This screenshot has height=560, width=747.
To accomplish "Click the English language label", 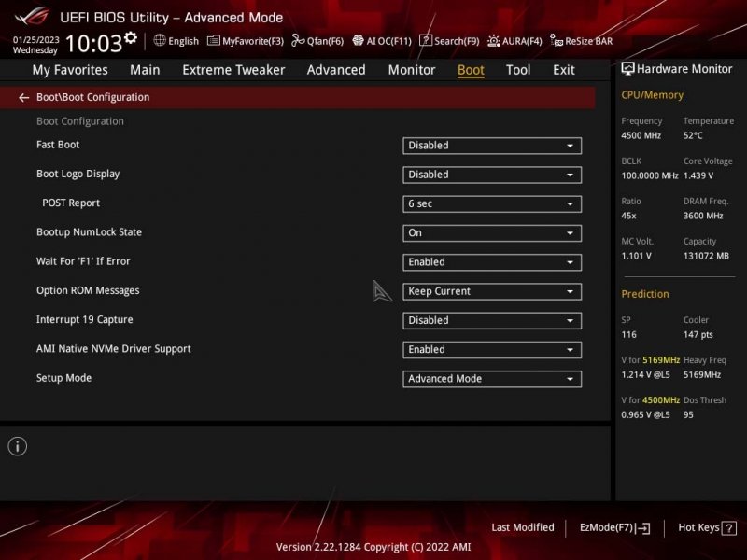I will tap(183, 41).
